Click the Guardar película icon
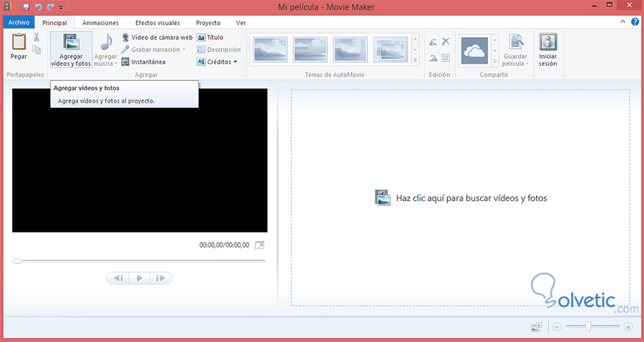 pos(515,42)
